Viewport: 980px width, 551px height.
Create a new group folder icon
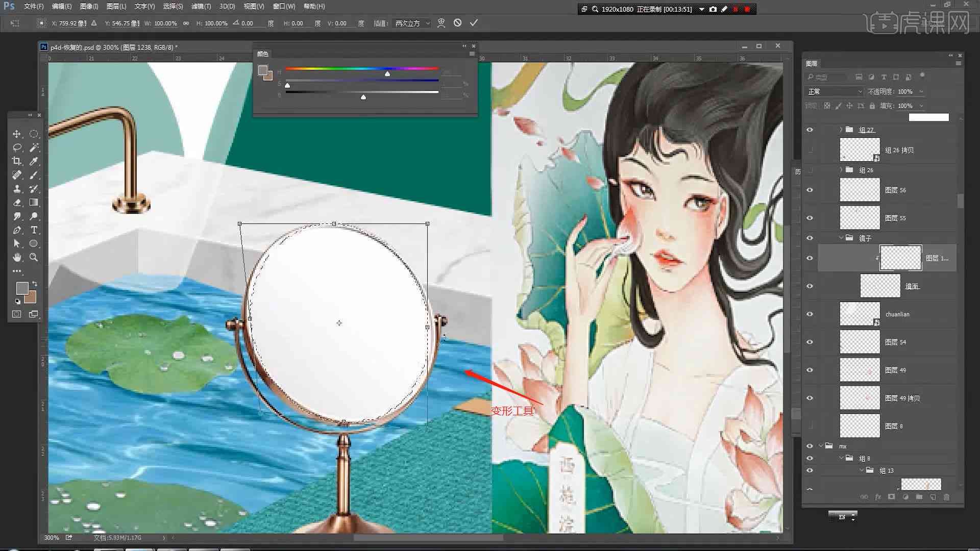click(x=919, y=497)
